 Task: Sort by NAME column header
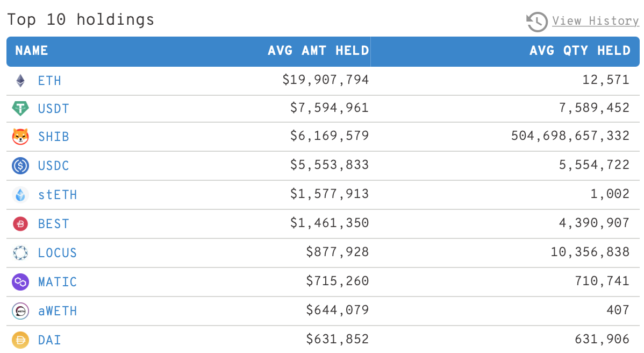click(x=32, y=51)
